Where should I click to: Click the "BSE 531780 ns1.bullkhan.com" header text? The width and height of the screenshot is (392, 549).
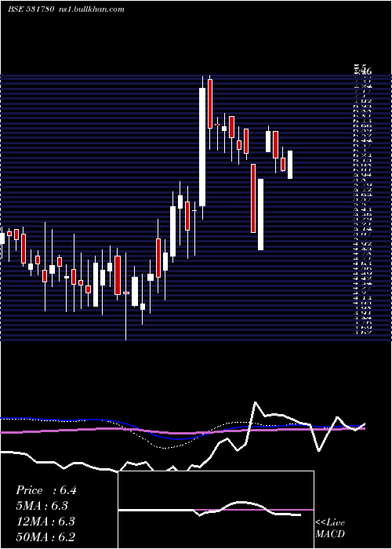tap(66, 9)
